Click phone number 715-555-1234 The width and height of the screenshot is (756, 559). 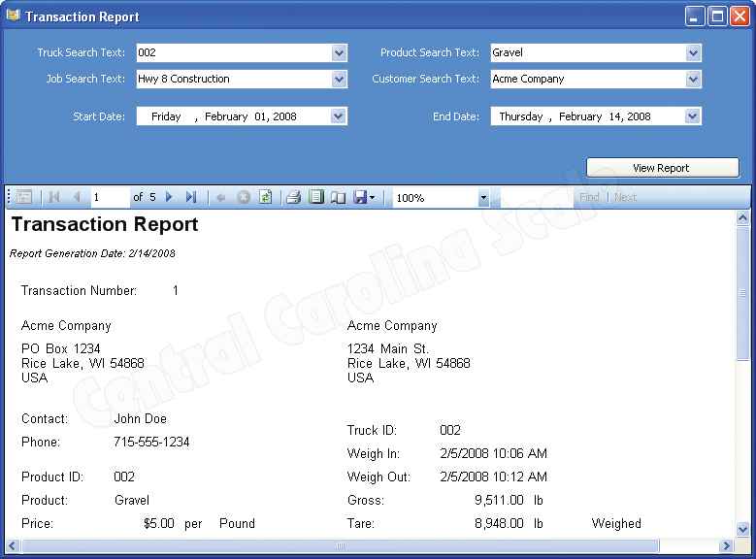pos(151,442)
